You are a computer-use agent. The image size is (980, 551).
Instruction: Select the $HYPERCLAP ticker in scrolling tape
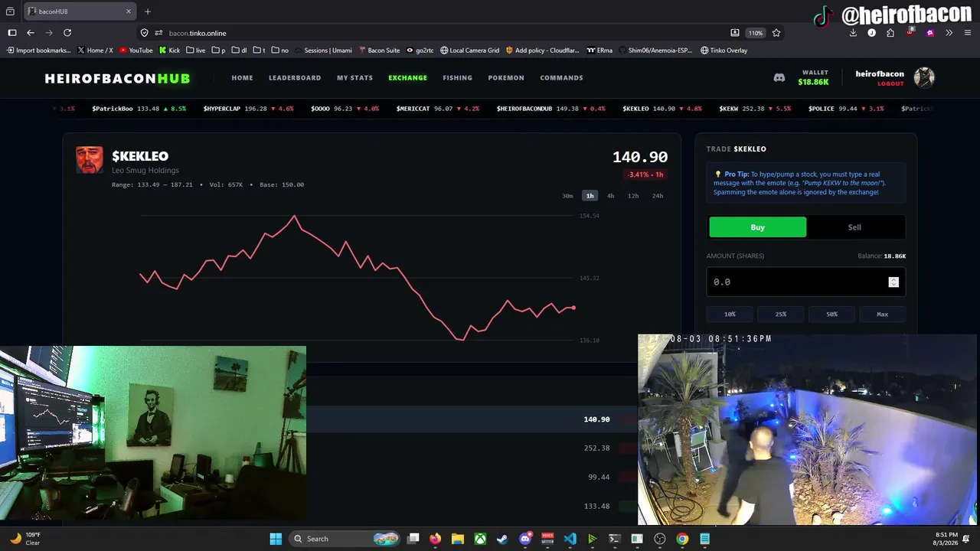tap(249, 109)
